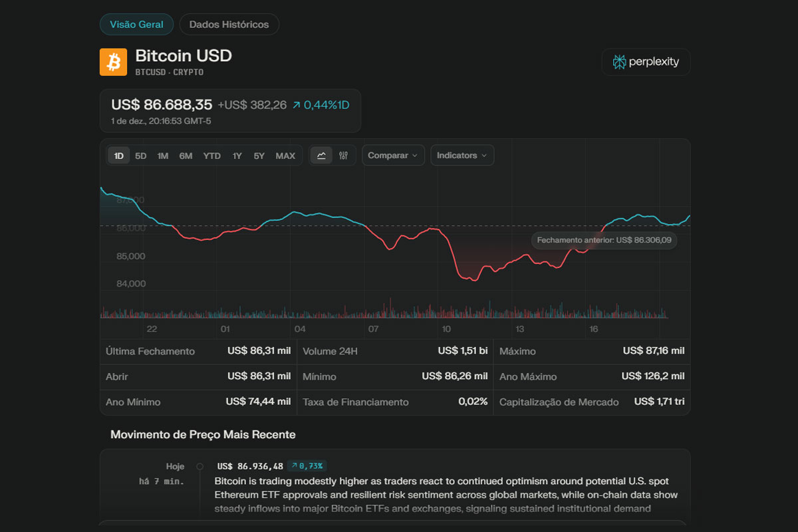Toggle the 5D chart range
The width and height of the screenshot is (798, 532).
[140, 155]
